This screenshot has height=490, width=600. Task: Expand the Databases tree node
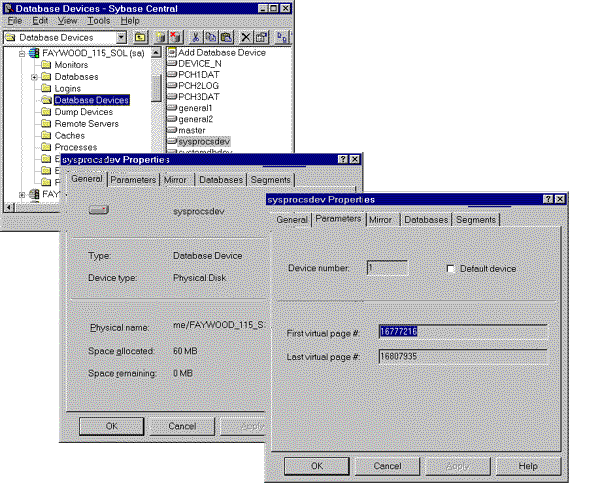[x=34, y=77]
